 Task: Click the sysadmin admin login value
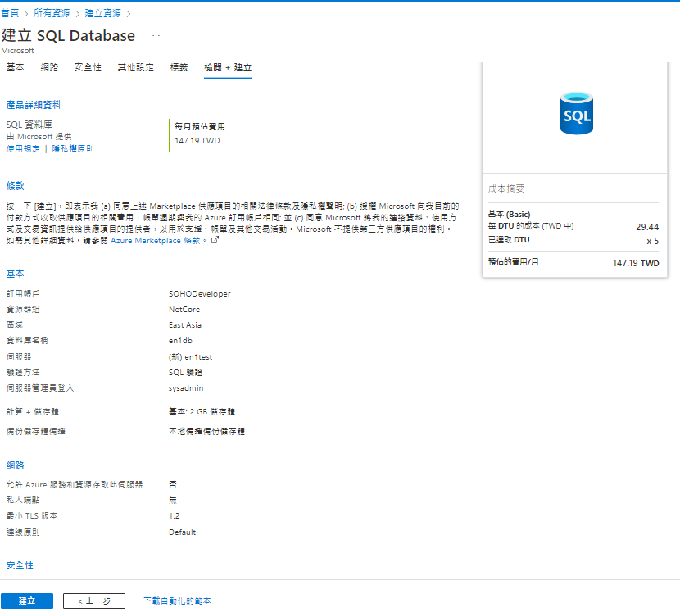click(x=186, y=388)
